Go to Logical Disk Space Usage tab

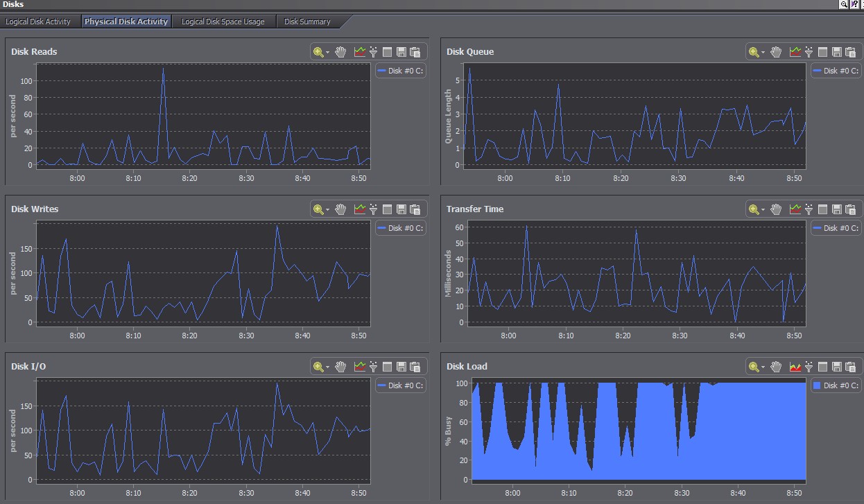[223, 21]
